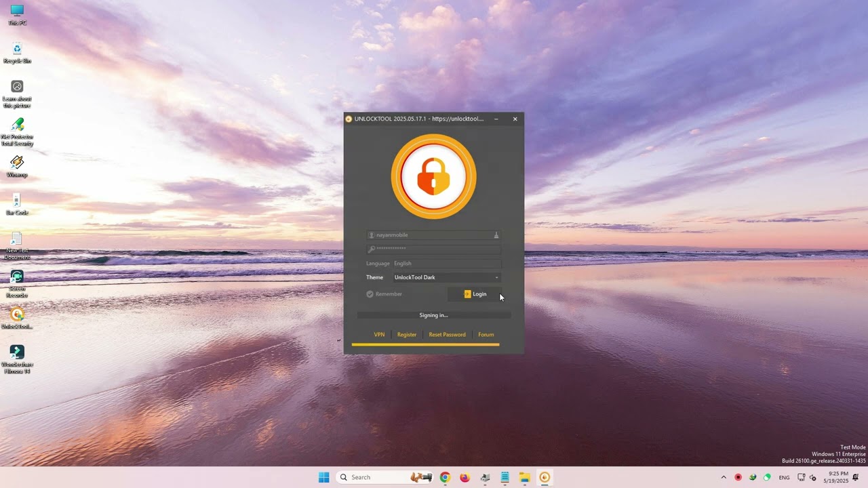Screen dimensions: 868x488
Task: Open the VPN link
Action: tap(379, 335)
